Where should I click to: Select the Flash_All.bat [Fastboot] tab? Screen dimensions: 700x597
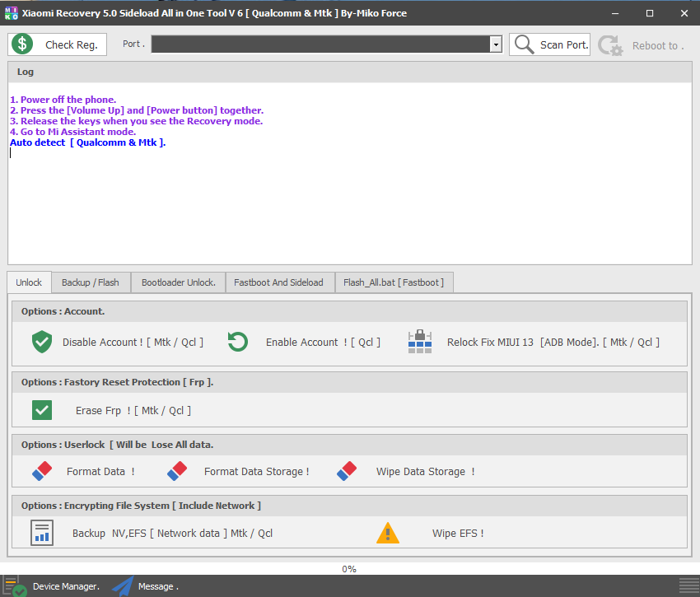(394, 282)
